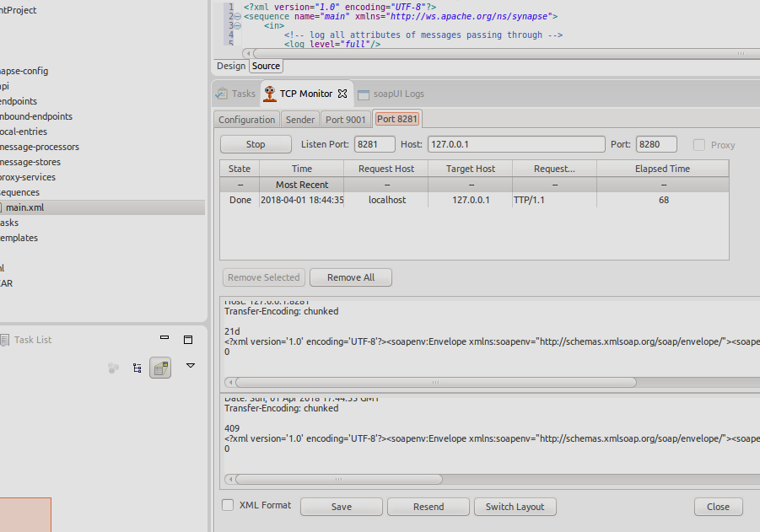760x532 pixels.
Task: Enable the Proxy checkbox
Action: (699, 145)
